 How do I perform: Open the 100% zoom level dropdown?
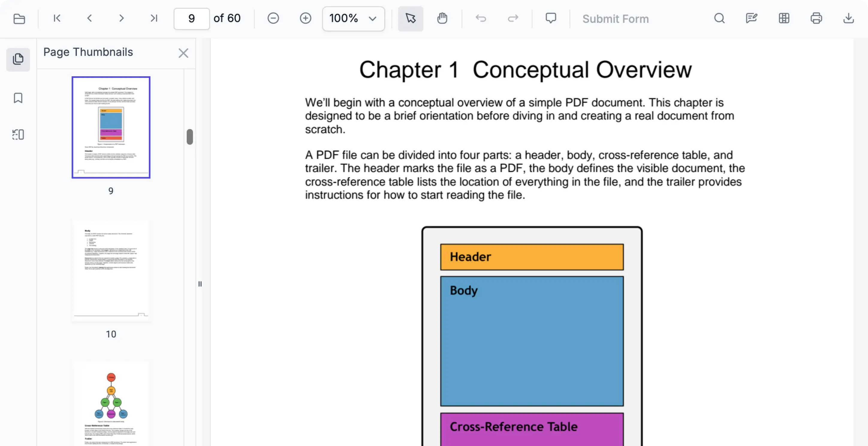point(353,19)
